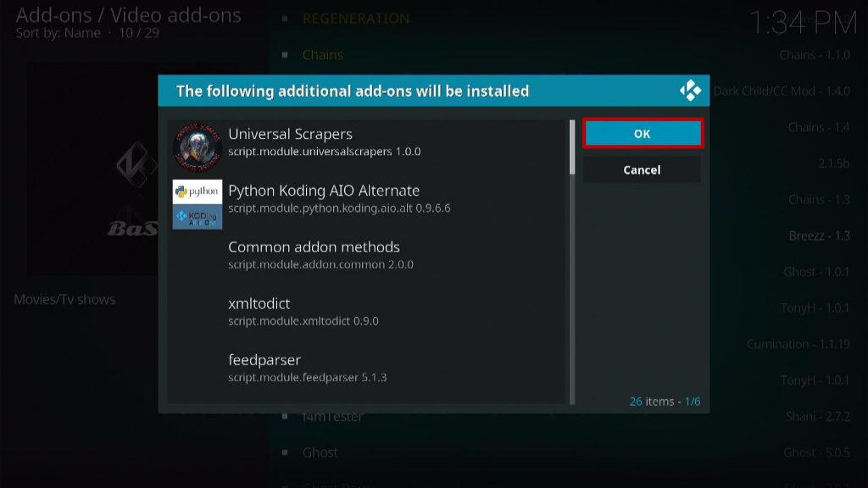
Task: Select xmltodict list entry
Action: point(368,317)
